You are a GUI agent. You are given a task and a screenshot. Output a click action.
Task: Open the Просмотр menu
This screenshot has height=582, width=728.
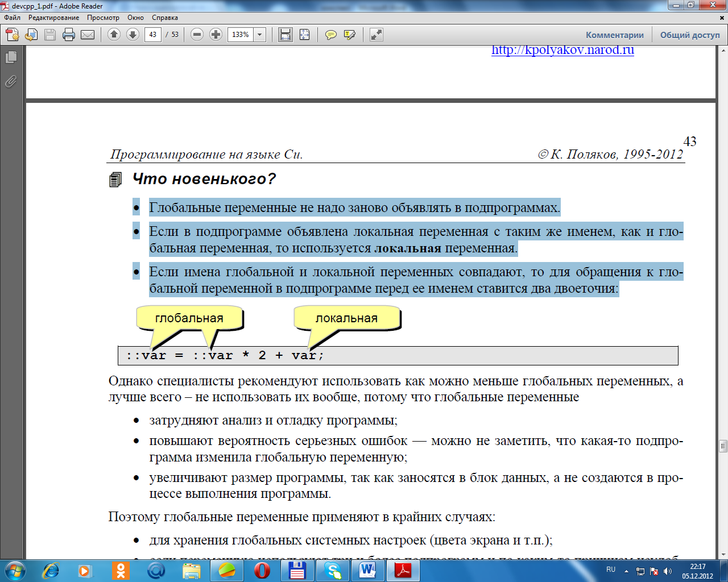point(103,18)
